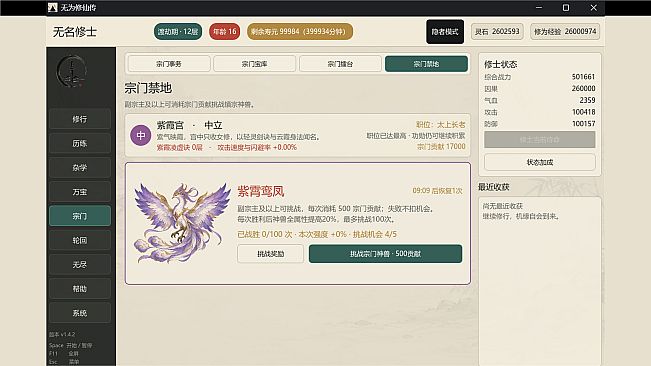The width and height of the screenshot is (651, 366).
Task: Click the 因果 value 260000
Action: (x=583, y=88)
